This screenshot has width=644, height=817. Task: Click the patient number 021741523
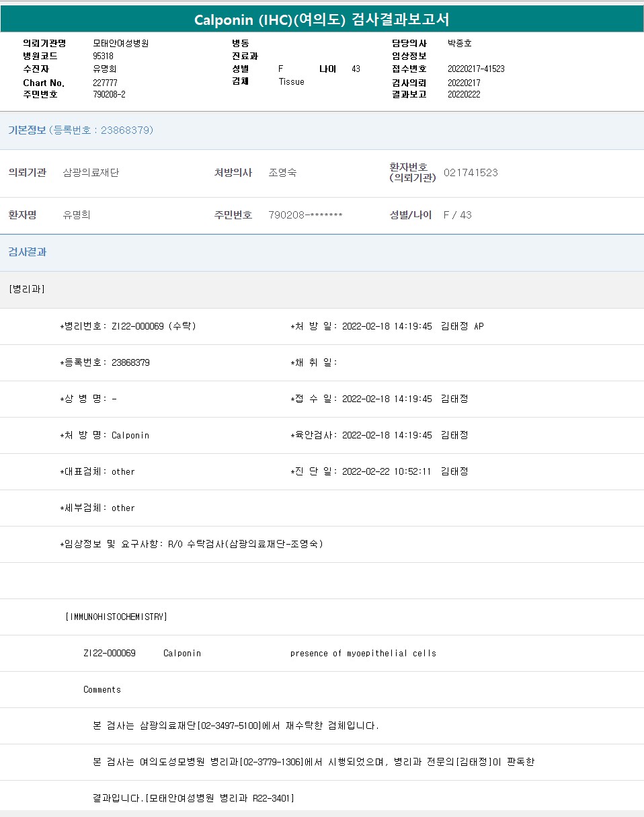pos(471,173)
